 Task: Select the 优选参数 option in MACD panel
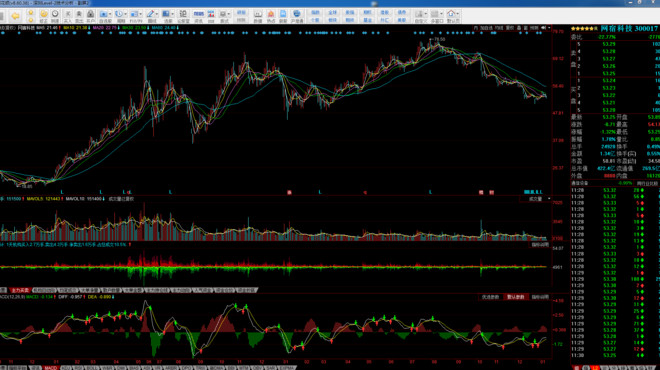pyautogui.click(x=490, y=297)
